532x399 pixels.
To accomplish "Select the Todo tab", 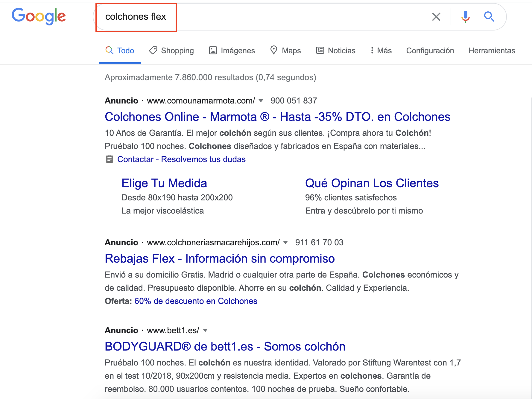I will coord(120,51).
